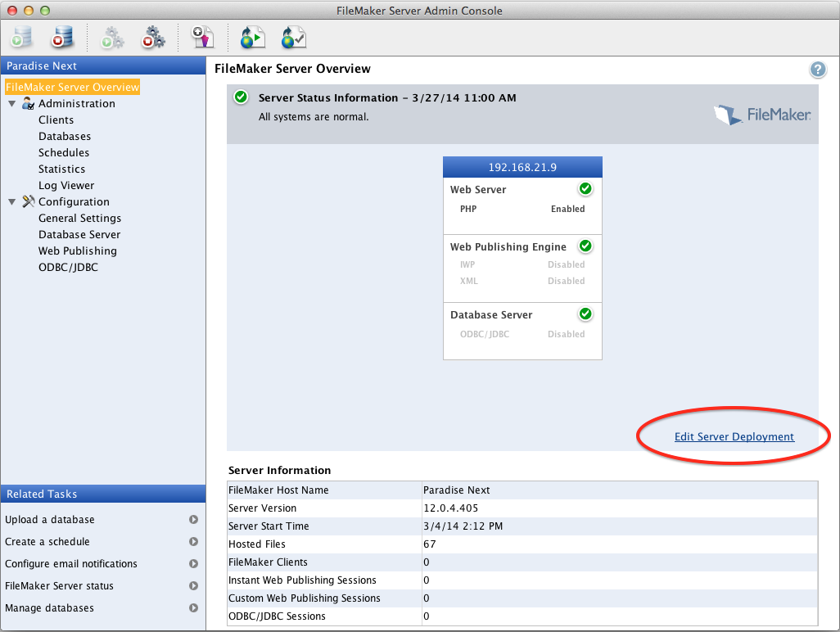
Task: Click the 192.168.21.9 server header
Action: [x=522, y=167]
